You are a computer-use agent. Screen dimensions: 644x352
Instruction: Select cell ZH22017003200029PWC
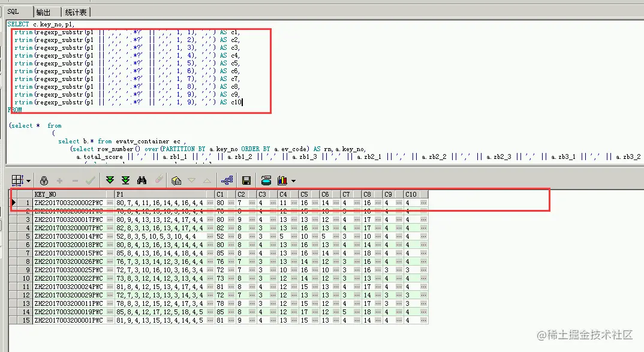69,295
